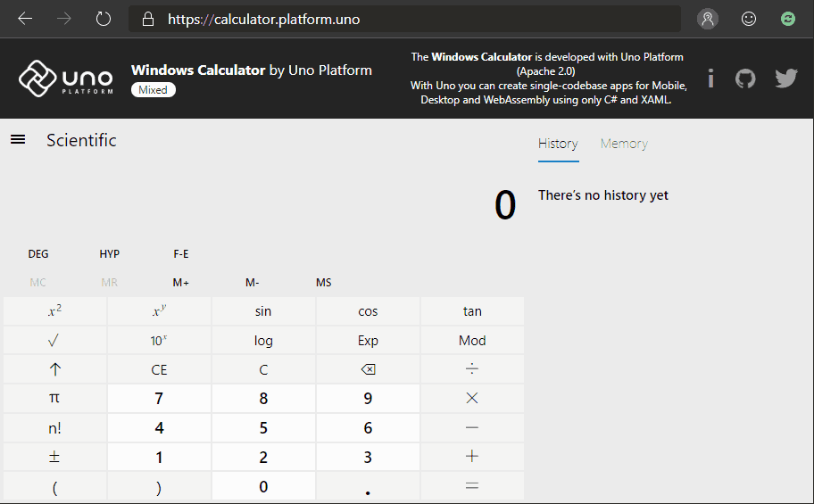Click the "Scientific" mode heading
Viewport: 814px width, 504px height.
(81, 140)
